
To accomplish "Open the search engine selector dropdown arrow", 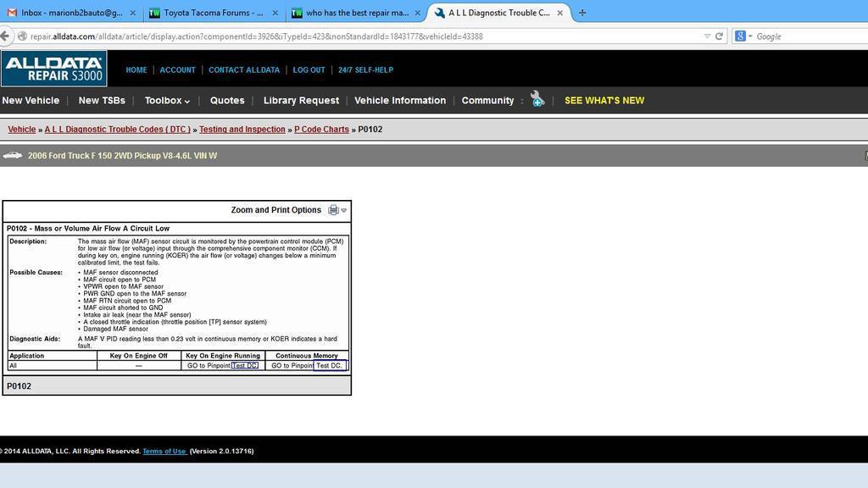I will pos(750,36).
